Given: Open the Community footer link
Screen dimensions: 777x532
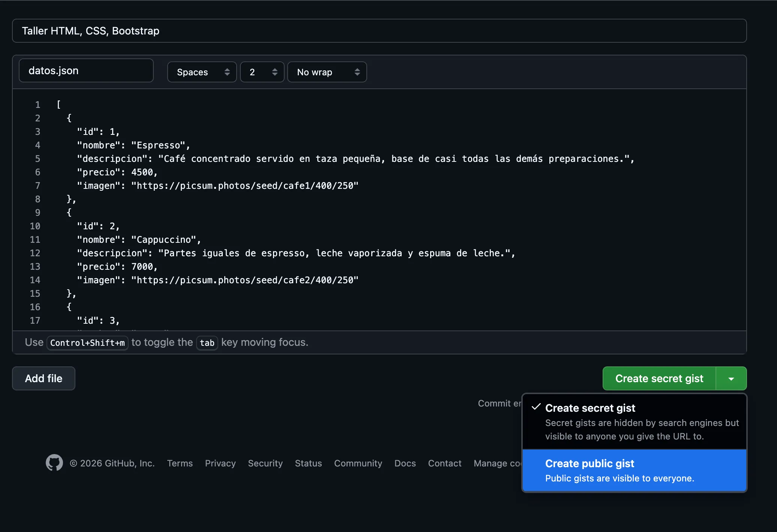Looking at the screenshot, I should [x=358, y=463].
